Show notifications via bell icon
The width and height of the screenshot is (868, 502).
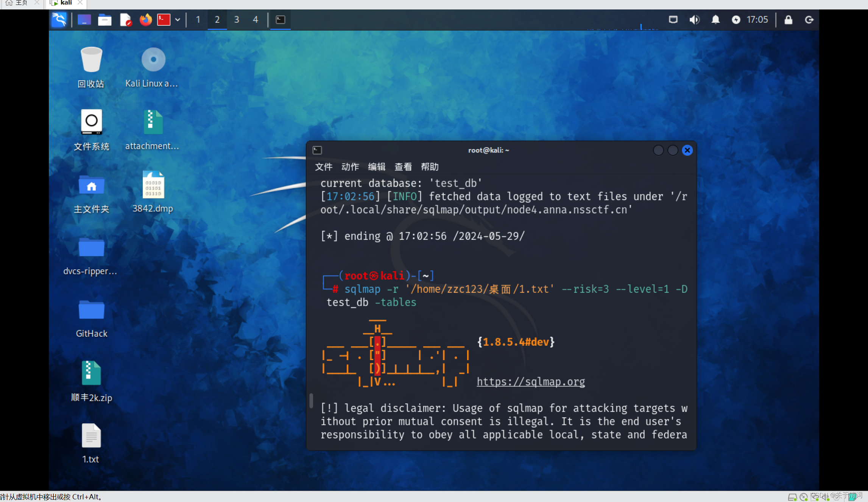[715, 20]
